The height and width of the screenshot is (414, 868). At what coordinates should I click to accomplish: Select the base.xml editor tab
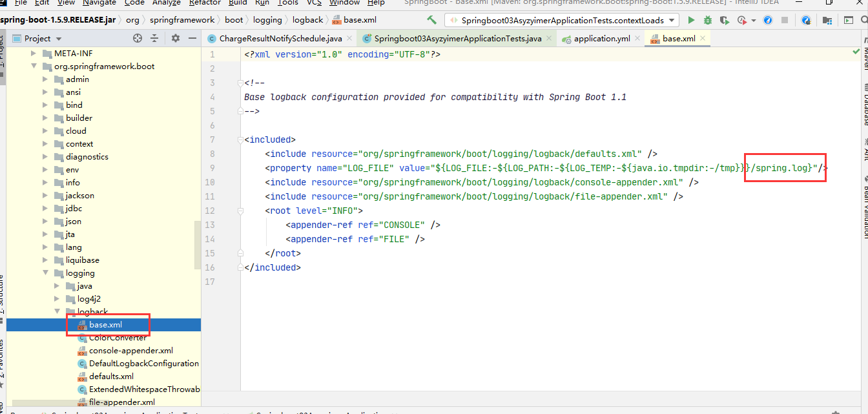(x=678, y=39)
